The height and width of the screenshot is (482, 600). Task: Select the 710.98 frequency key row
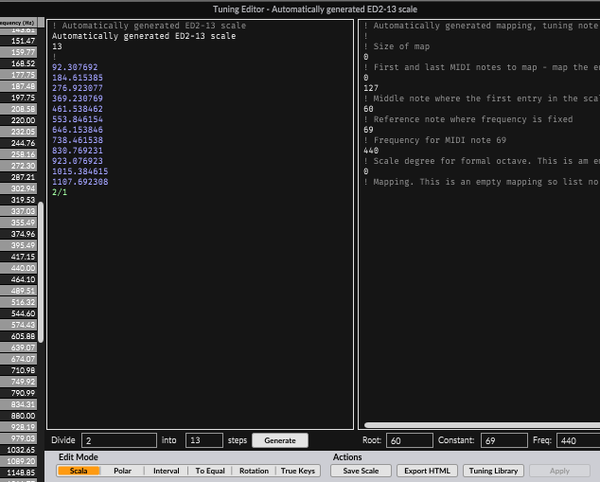coord(18,370)
